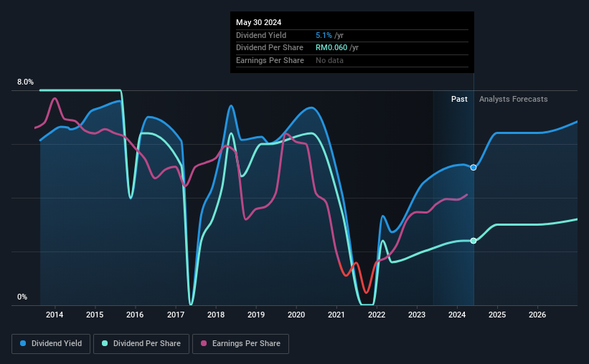
Task: Click the tooltip Dividend Per Share row label
Action: pyautogui.click(x=269, y=48)
